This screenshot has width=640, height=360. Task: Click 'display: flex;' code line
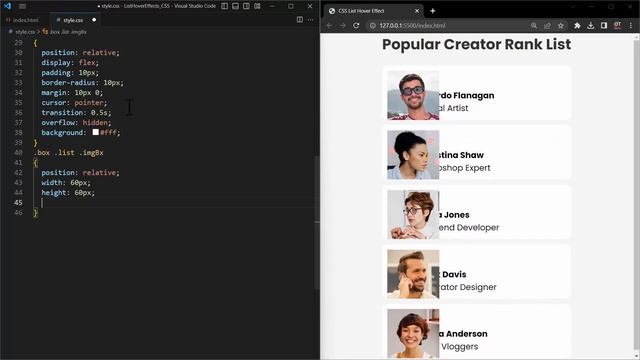click(70, 62)
